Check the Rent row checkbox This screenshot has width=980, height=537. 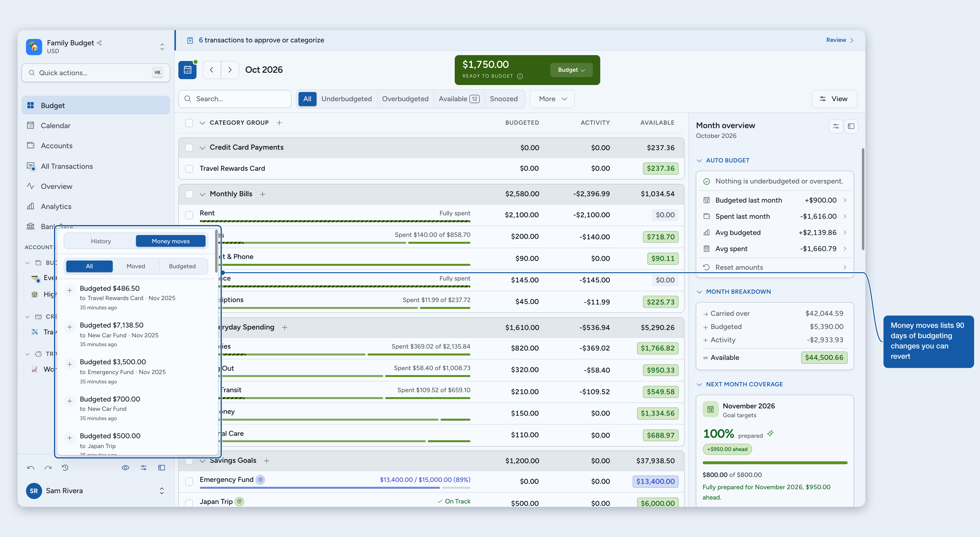tap(189, 215)
